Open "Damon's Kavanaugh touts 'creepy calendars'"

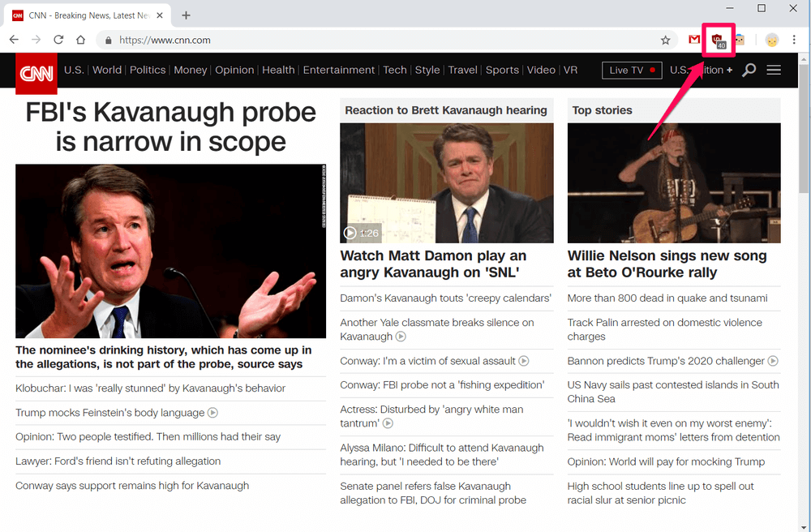(446, 298)
